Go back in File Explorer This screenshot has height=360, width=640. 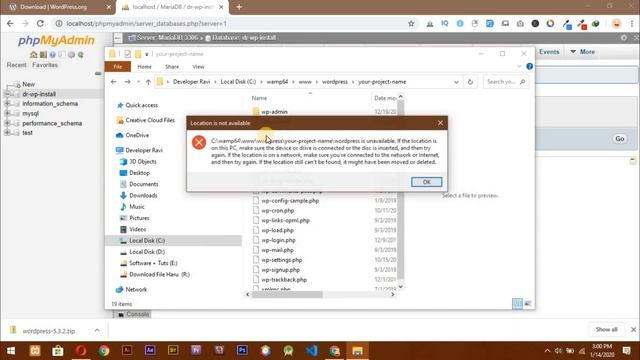(x=113, y=82)
